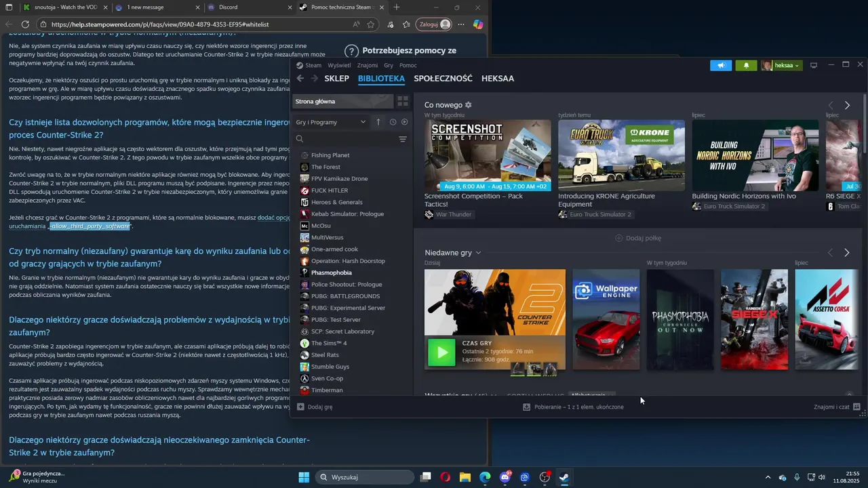This screenshot has width=868, height=488.
Task: Toggle sort direction arrow in library filter
Action: [378, 122]
